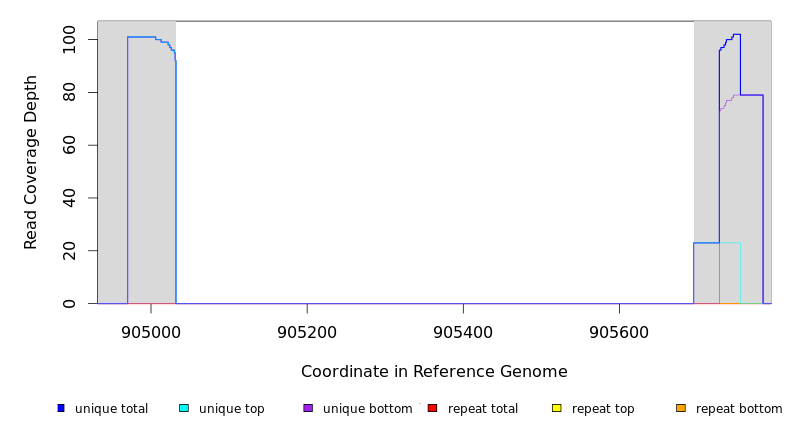The width and height of the screenshot is (792, 432).
Task: Click the 60 y-axis tick label
Action: [68, 145]
